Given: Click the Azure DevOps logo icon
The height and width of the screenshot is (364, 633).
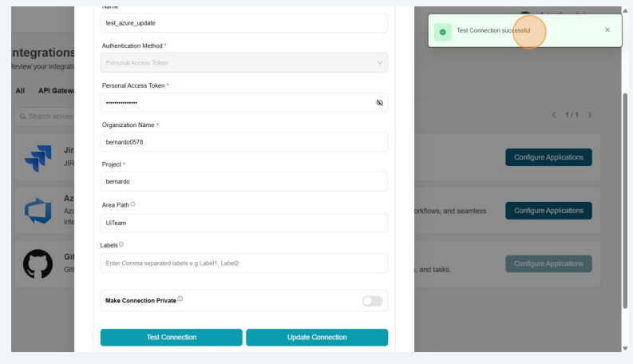Looking at the screenshot, I should [x=38, y=211].
